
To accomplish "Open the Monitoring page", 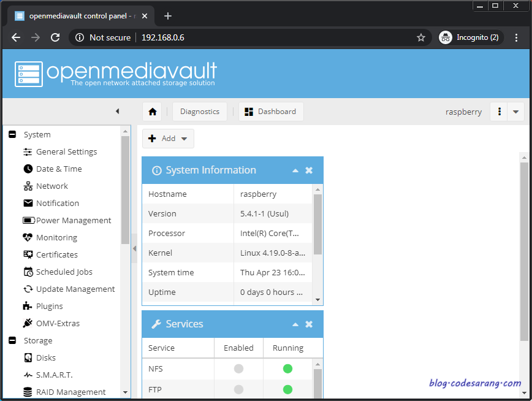I will click(50, 238).
